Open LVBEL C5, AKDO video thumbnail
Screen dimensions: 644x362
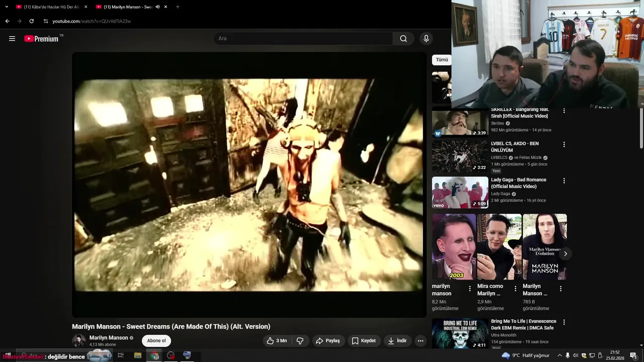pos(460,156)
